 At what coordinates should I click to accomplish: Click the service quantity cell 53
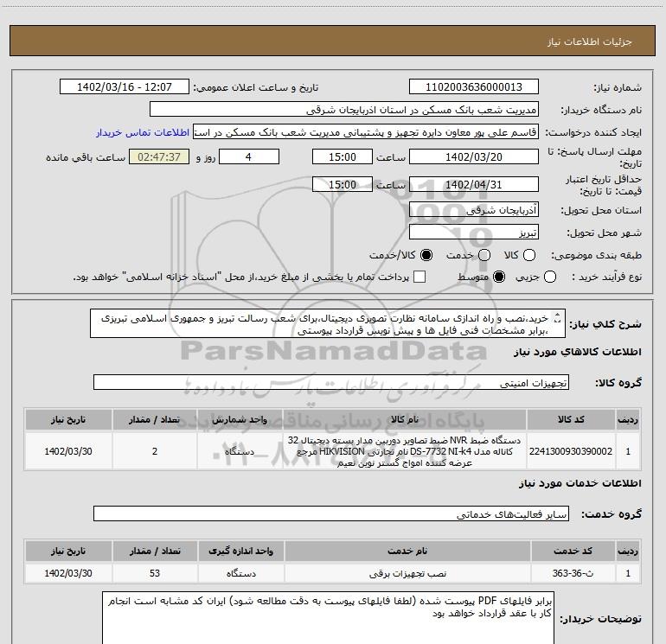click(x=155, y=573)
